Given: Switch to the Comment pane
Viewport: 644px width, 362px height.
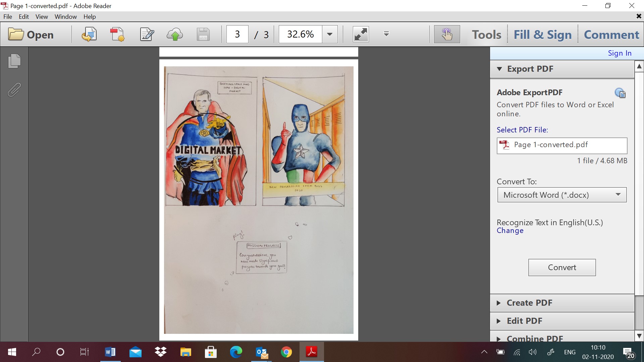Looking at the screenshot, I should coord(611,35).
